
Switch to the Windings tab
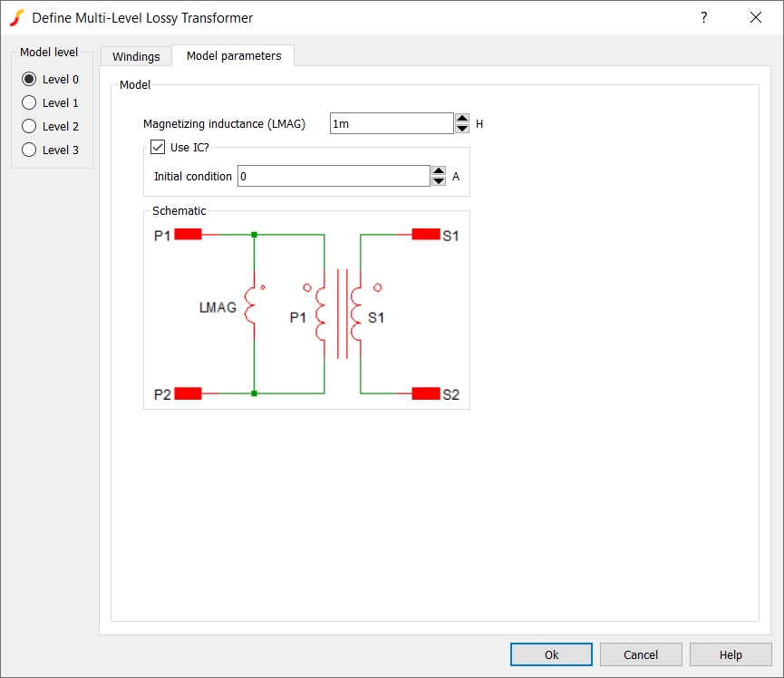(136, 56)
